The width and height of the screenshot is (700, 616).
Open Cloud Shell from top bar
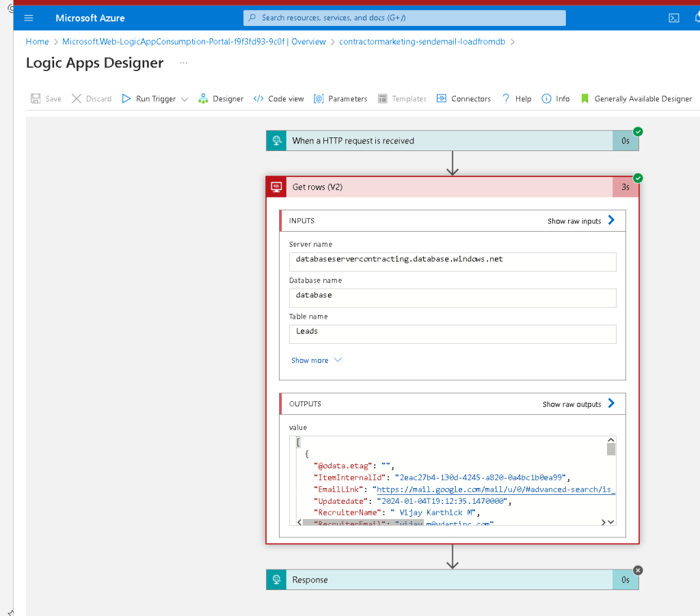pos(673,18)
